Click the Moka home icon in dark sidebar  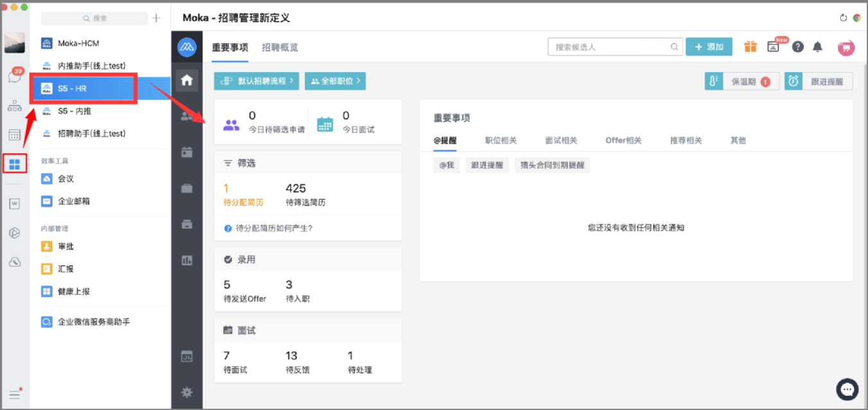(187, 81)
